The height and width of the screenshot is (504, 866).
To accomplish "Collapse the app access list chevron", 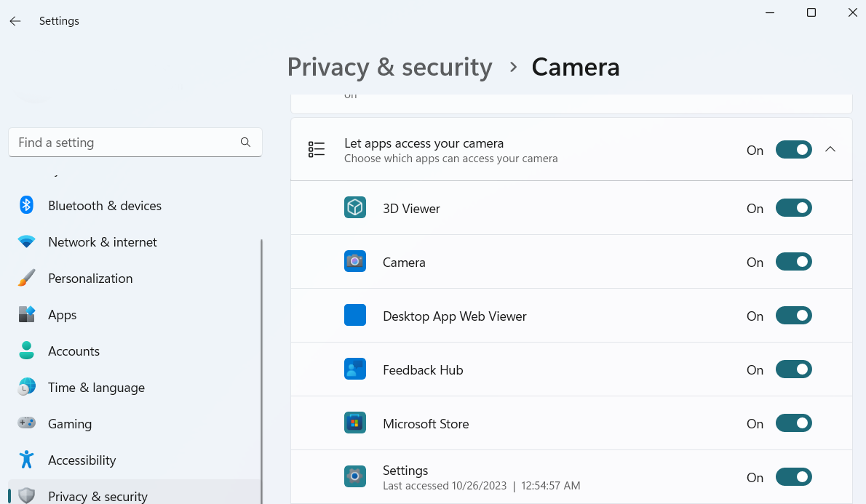I will (830, 150).
